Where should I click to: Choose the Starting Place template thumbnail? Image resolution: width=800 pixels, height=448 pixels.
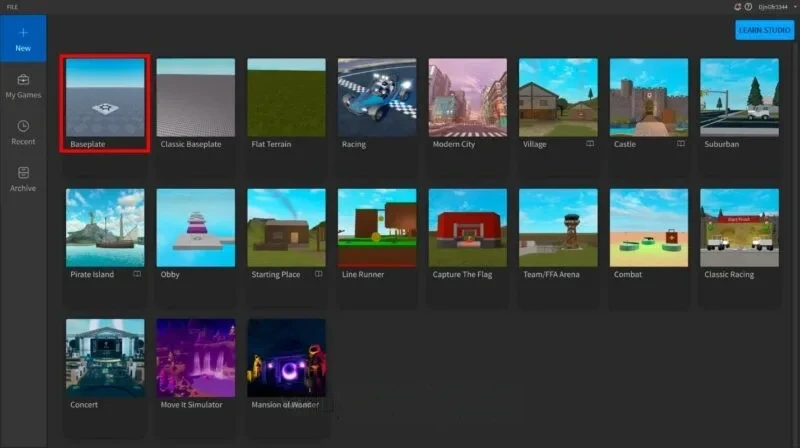coord(286,228)
